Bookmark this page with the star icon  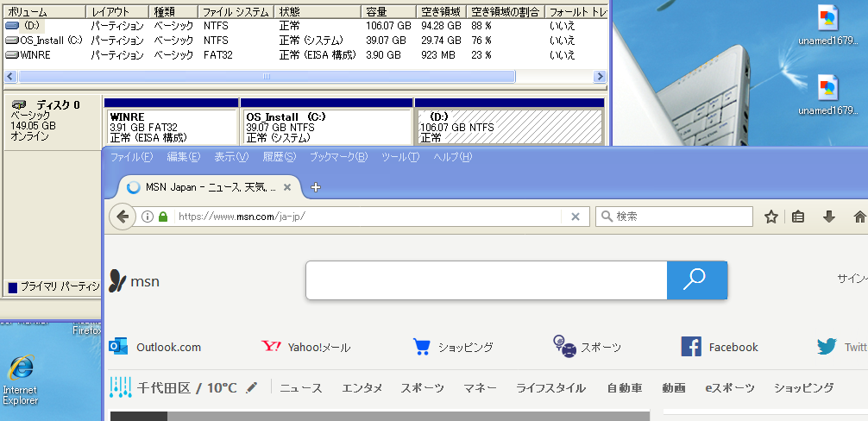(x=771, y=217)
